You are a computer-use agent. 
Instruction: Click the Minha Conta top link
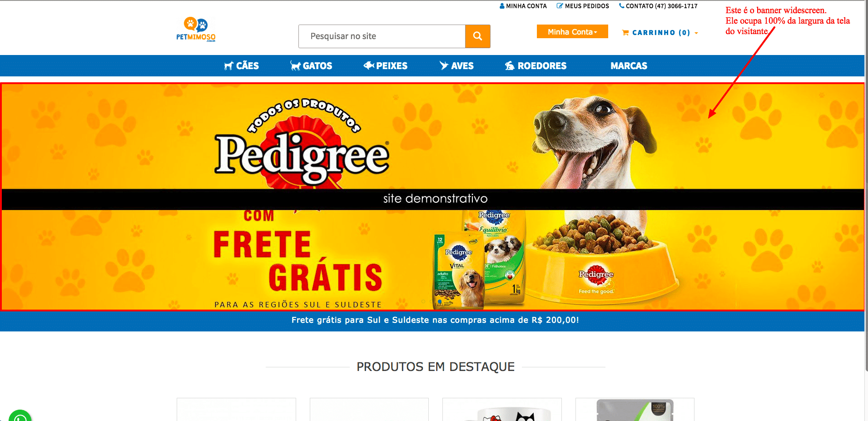523,6
